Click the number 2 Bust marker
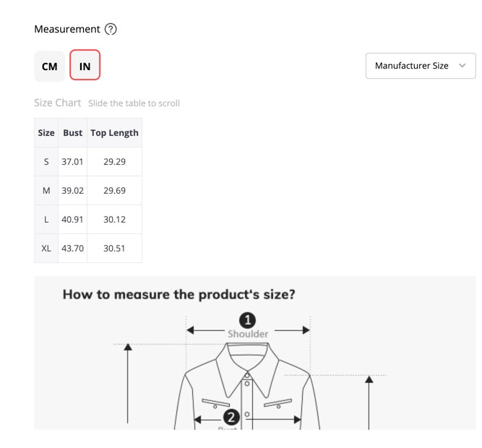482x448 pixels. tap(231, 417)
